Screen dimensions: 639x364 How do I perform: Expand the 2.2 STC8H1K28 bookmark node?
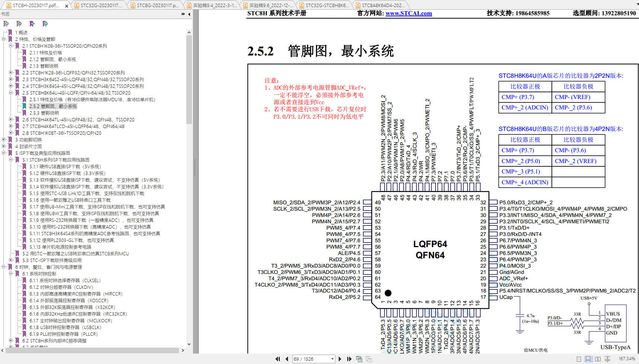click(10, 73)
